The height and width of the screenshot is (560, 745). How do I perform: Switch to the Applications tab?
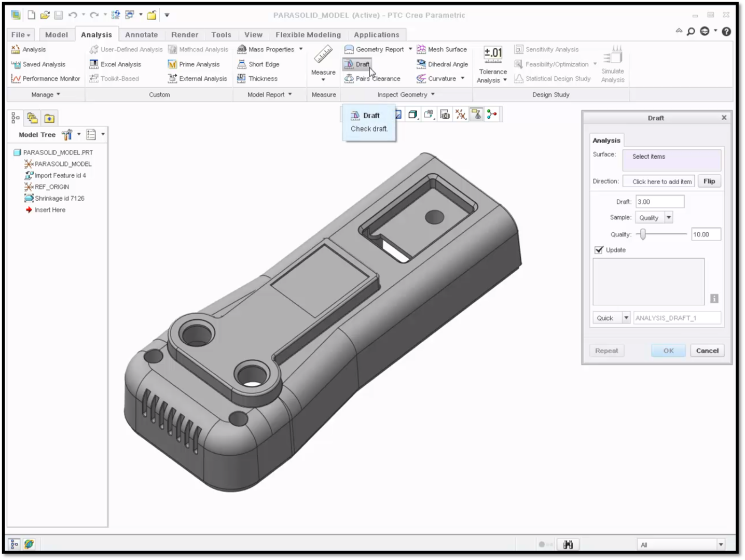(377, 35)
